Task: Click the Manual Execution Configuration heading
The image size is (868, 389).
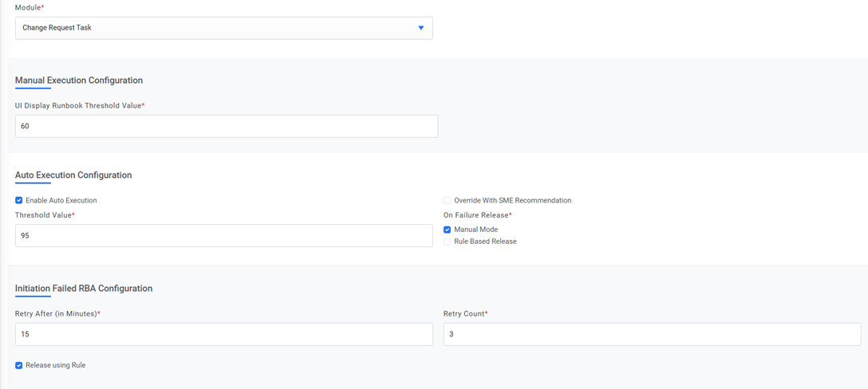Action: pos(79,81)
